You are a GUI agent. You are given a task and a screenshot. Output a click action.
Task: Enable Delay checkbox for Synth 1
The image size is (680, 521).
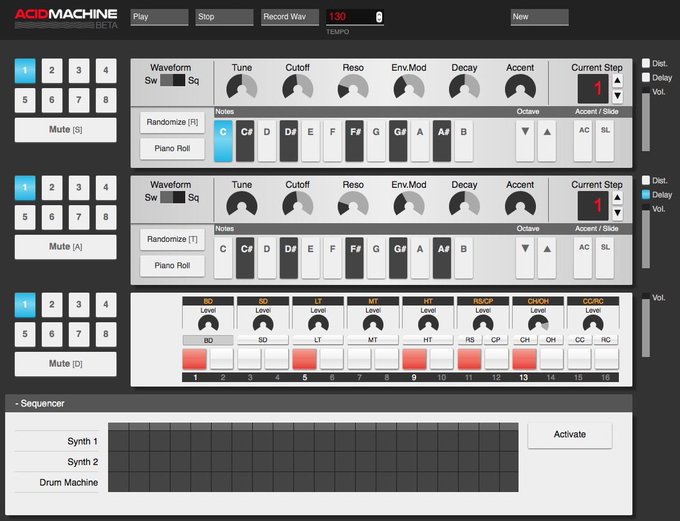pyautogui.click(x=646, y=77)
